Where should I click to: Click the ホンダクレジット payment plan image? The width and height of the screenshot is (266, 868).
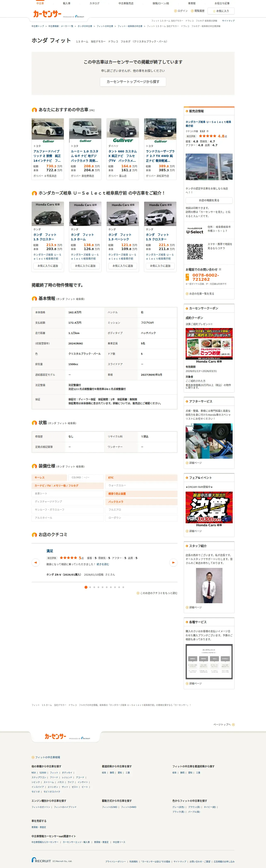[x=209, y=662]
